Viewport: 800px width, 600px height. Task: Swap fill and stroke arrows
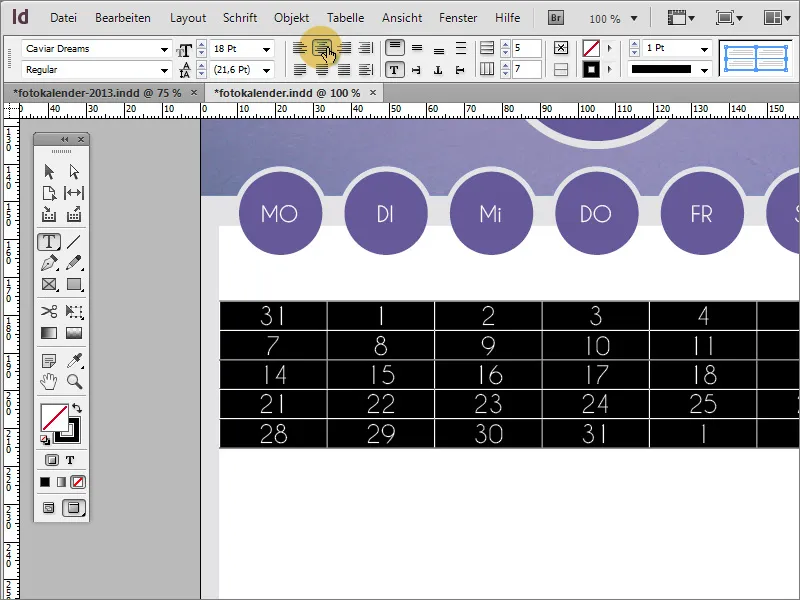tap(77, 408)
